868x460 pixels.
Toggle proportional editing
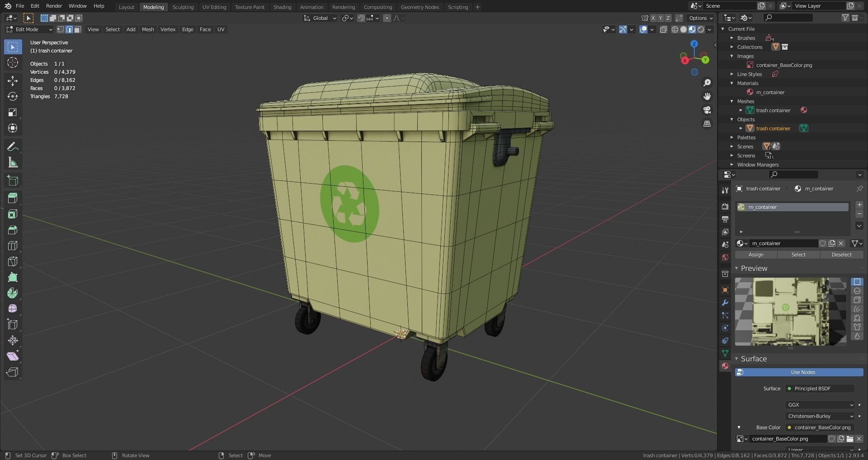coord(387,18)
